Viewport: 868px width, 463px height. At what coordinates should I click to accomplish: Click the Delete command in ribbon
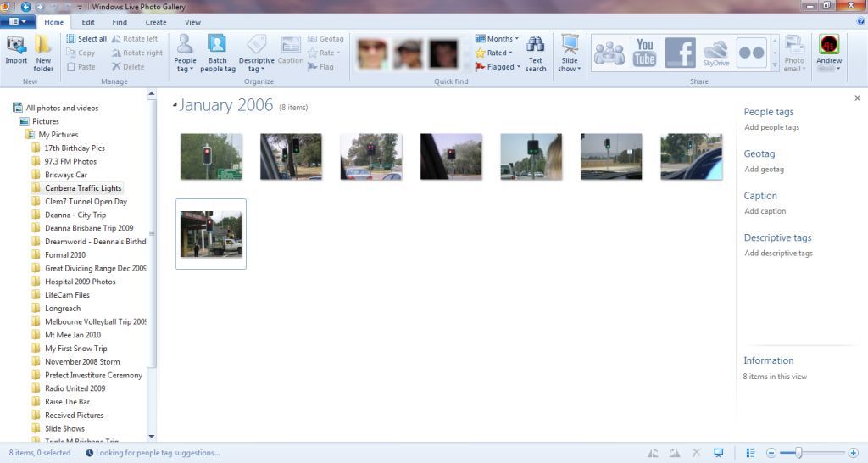click(x=128, y=66)
